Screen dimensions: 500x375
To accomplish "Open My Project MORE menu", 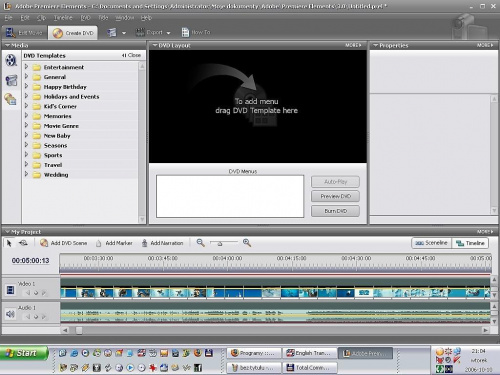I will [485, 231].
